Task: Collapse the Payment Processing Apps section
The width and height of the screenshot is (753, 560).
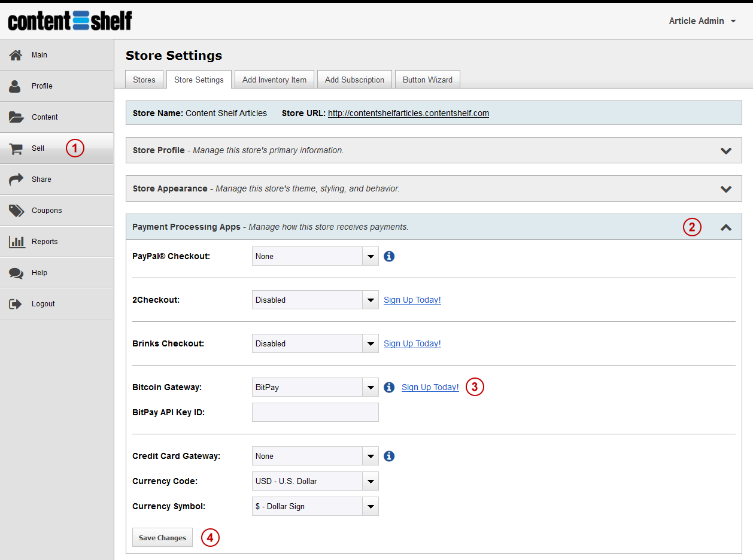Action: [x=726, y=227]
